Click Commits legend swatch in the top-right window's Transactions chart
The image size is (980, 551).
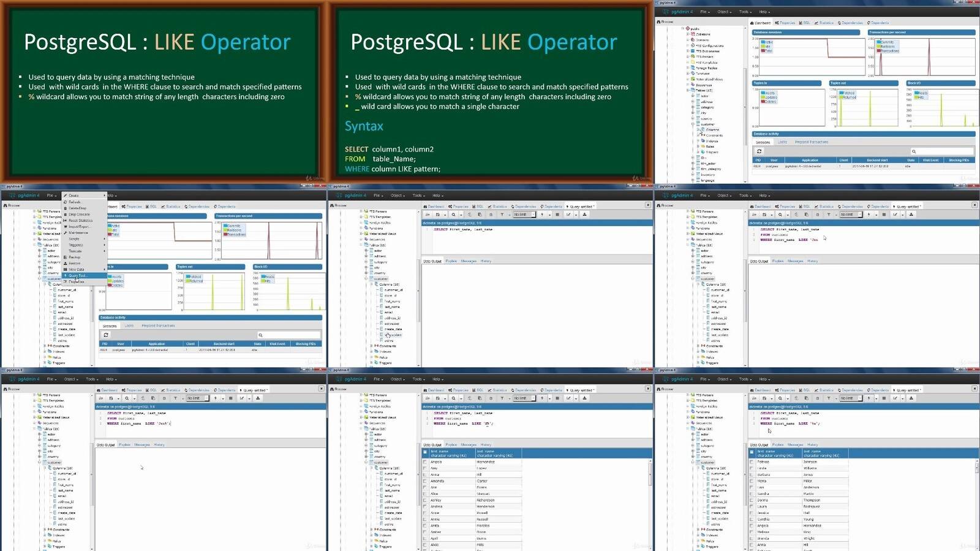pos(878,42)
